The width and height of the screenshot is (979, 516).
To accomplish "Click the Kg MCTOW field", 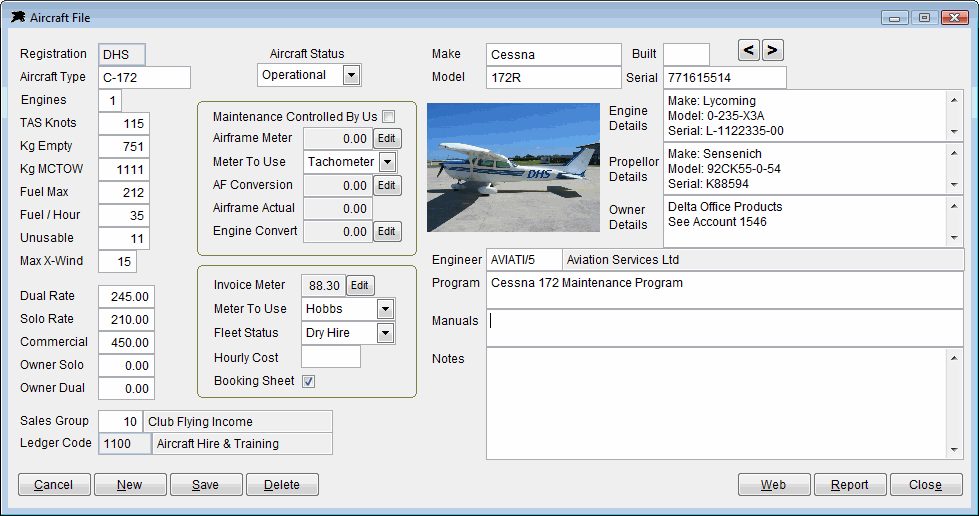I will click(124, 169).
